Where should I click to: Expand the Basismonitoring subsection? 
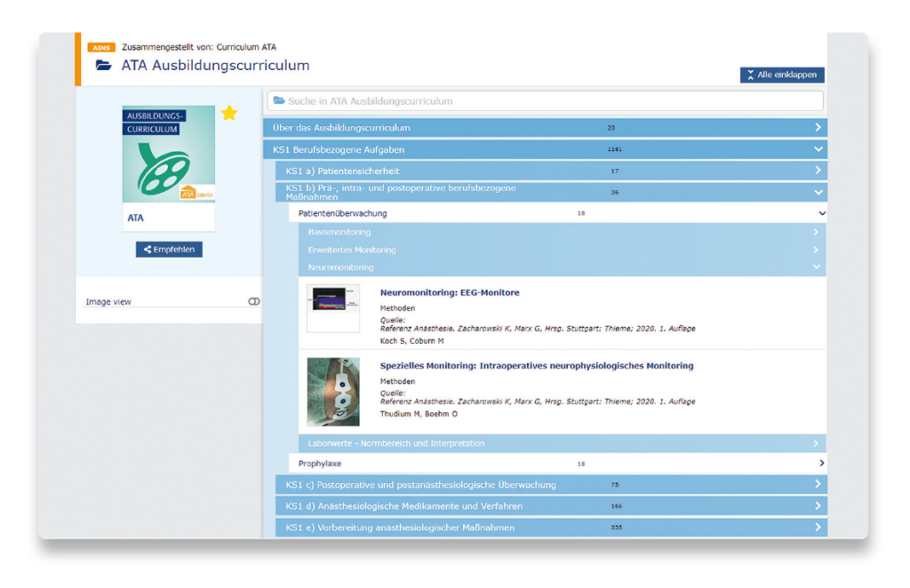(562, 232)
